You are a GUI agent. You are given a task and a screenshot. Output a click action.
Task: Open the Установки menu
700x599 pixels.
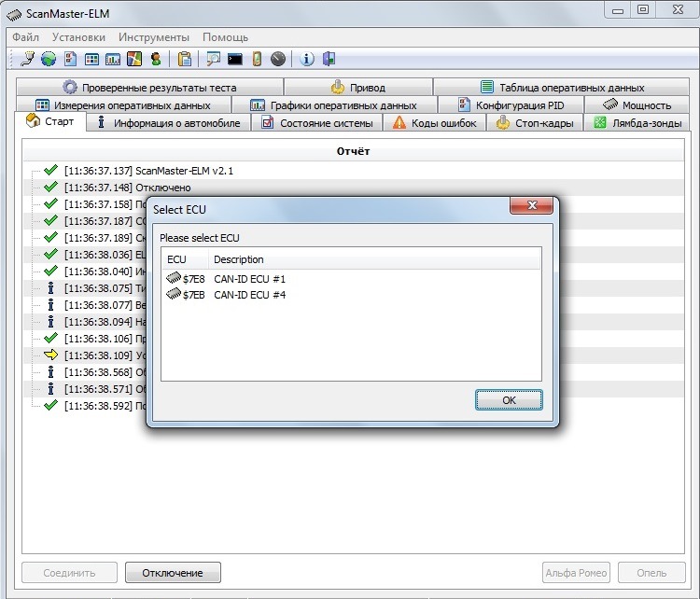pos(78,37)
